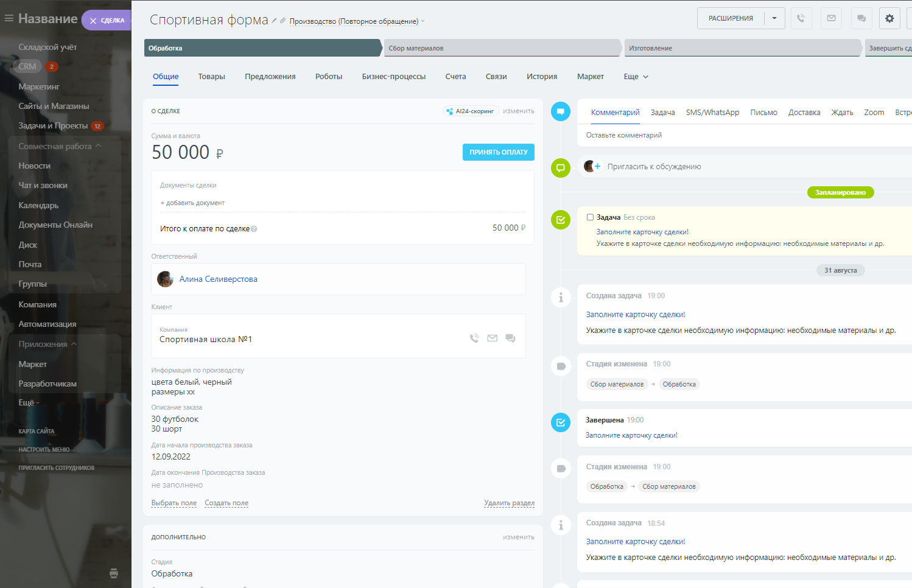Click the добавить документ link

(x=192, y=203)
